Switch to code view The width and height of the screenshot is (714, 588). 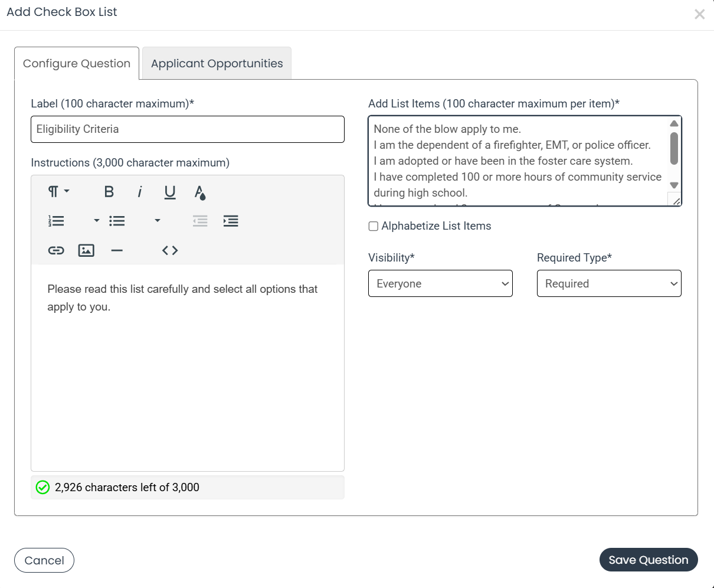tap(170, 250)
